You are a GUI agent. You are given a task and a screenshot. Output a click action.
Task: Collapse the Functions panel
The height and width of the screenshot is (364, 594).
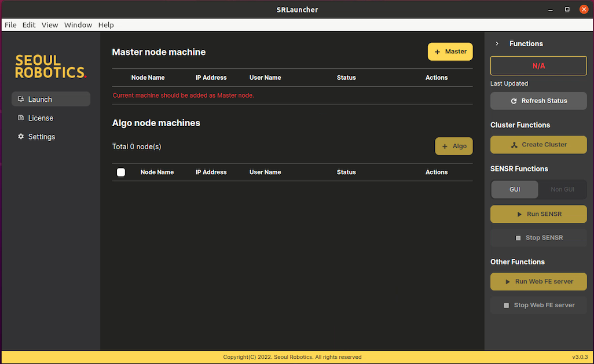click(x=497, y=43)
